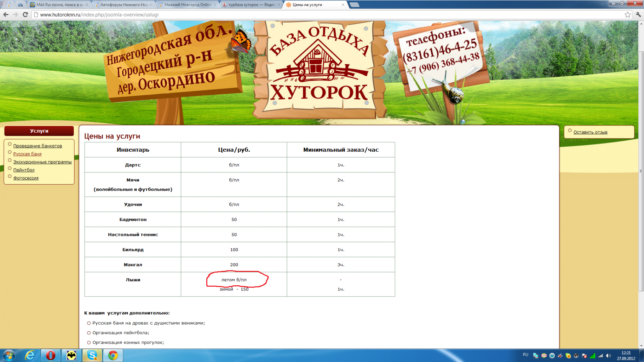
Task: Switch to the Mail.Ru tab
Action: [x=57, y=5]
